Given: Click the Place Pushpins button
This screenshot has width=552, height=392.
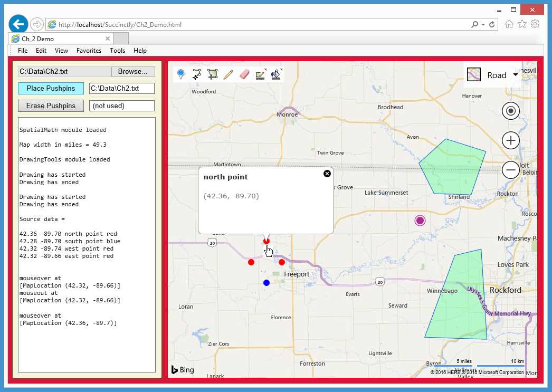Looking at the screenshot, I should pyautogui.click(x=51, y=88).
